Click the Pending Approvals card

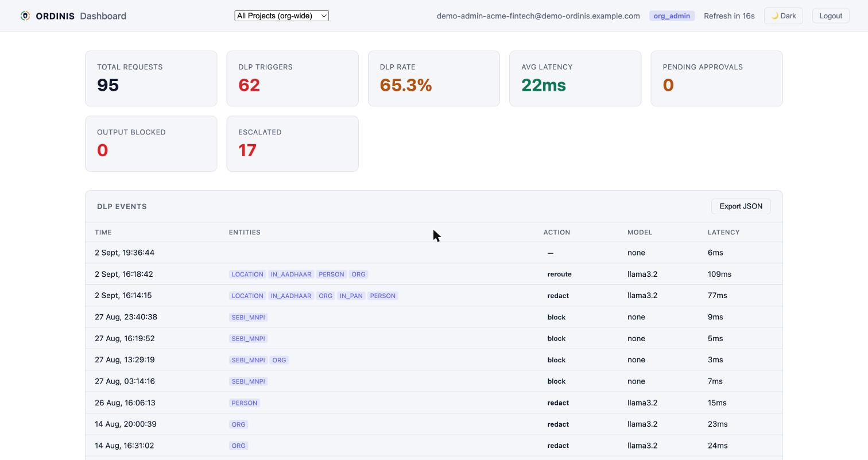716,79
